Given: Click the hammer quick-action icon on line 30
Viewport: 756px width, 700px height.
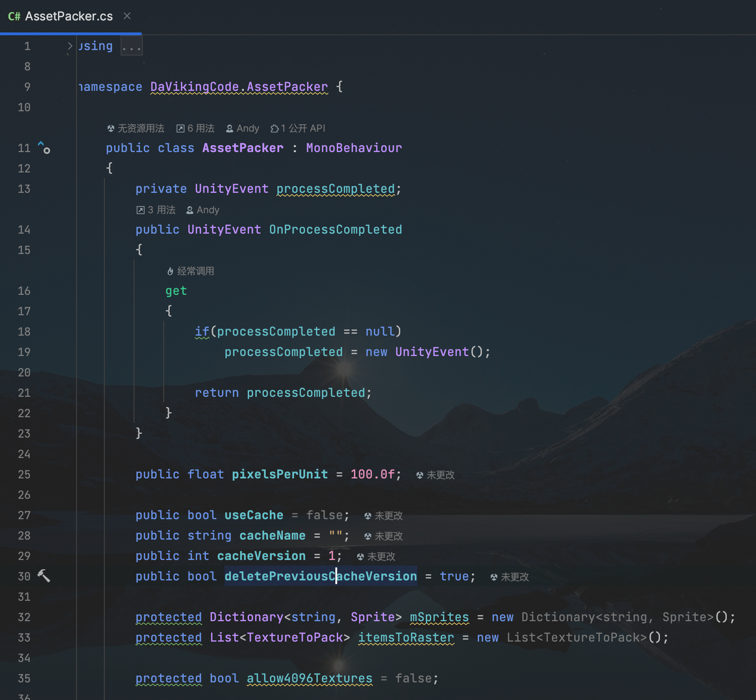Looking at the screenshot, I should tap(44, 576).
